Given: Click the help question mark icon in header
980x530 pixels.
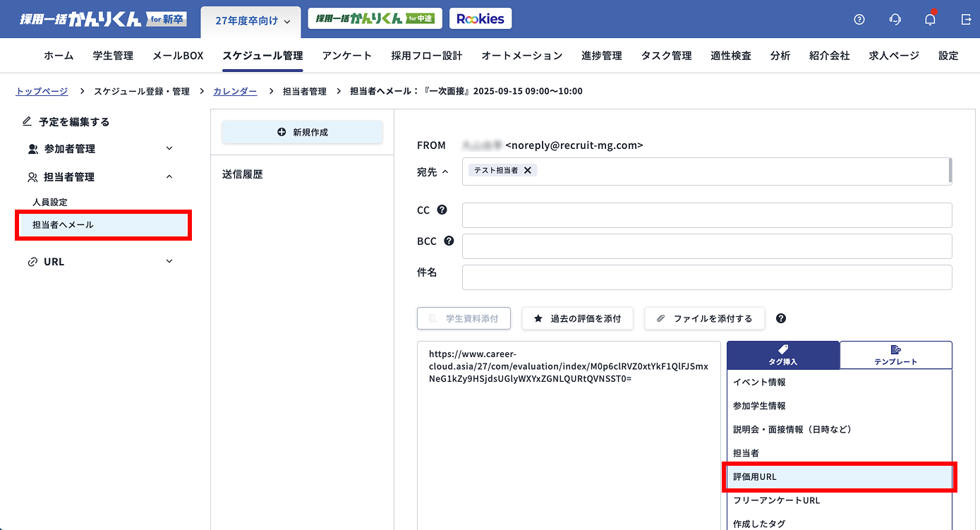Looking at the screenshot, I should coord(859,20).
